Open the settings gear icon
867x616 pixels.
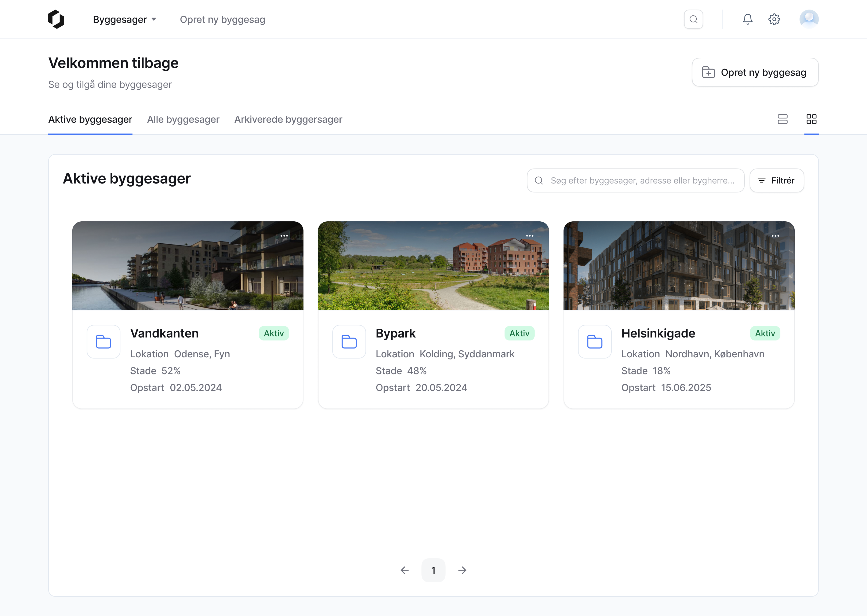774,19
